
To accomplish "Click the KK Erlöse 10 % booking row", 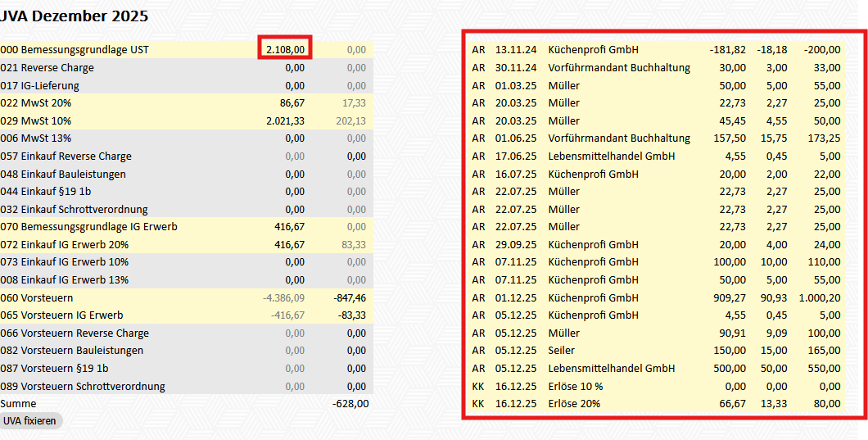I will [575, 386].
